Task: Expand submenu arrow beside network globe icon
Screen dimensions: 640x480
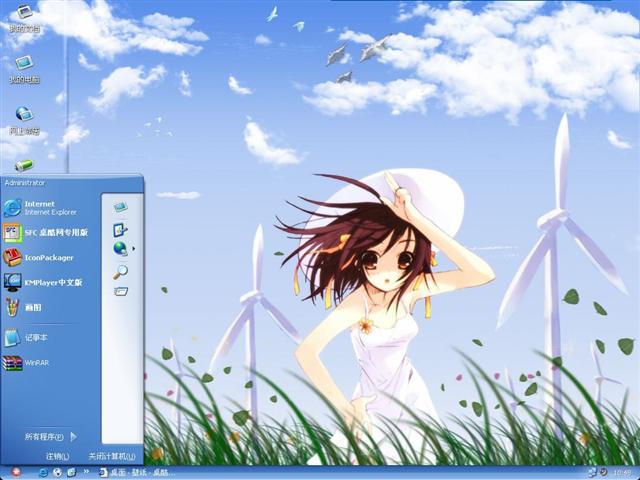Action: point(133,248)
